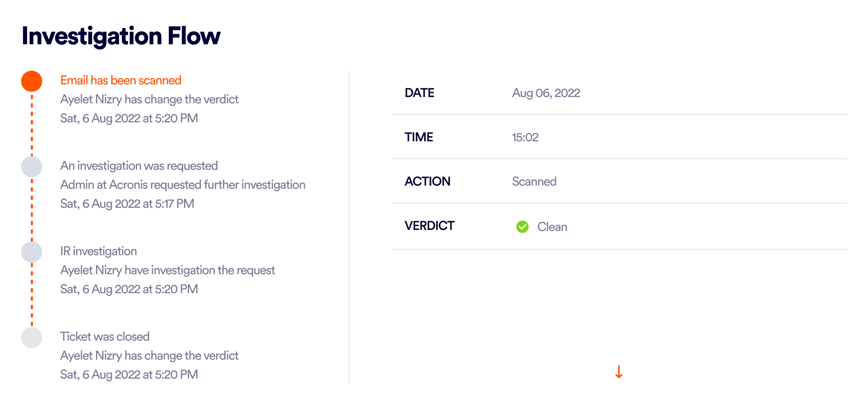Open the Email has been scanned step
The image size is (868, 405).
click(121, 81)
